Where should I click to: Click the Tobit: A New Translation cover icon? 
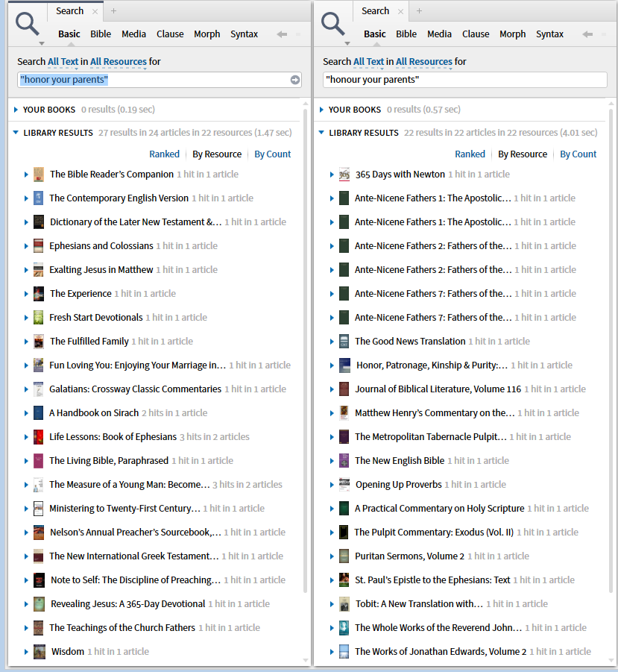[344, 604]
